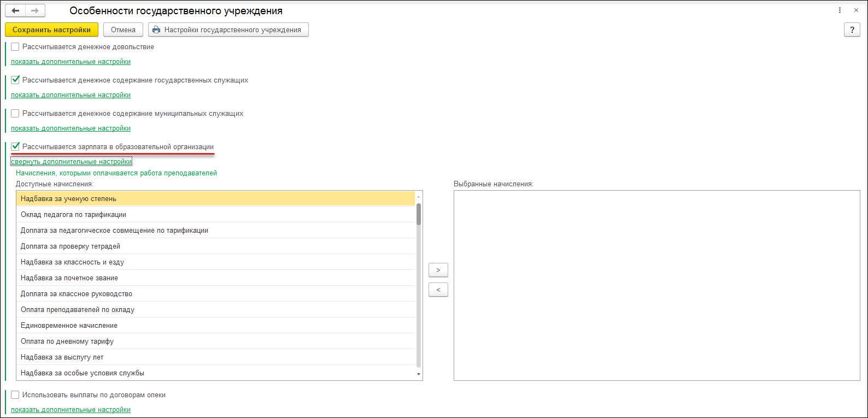Select Единовременное начисление row

[x=216, y=326]
